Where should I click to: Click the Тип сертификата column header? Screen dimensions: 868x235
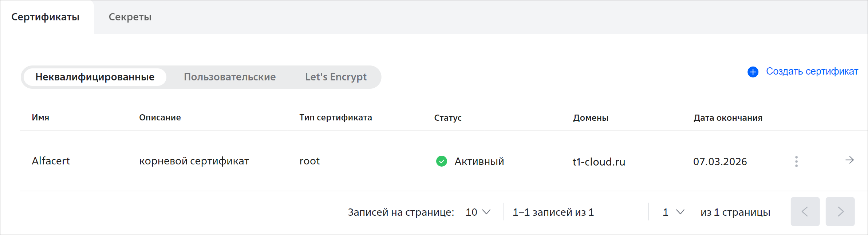click(336, 117)
